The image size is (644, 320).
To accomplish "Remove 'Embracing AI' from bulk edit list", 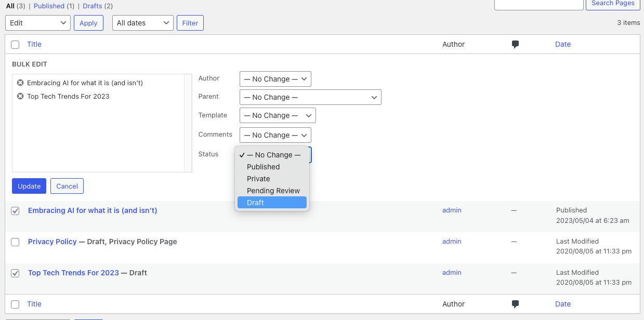I will (20, 83).
